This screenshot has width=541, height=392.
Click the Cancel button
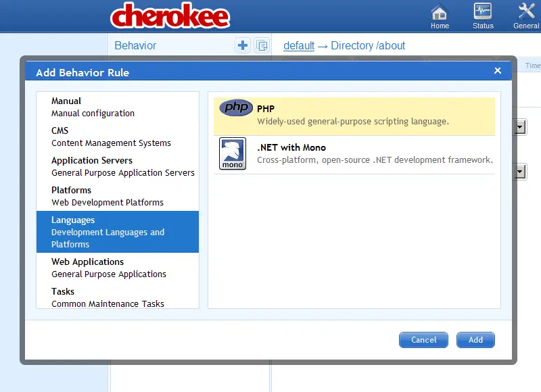coord(423,340)
